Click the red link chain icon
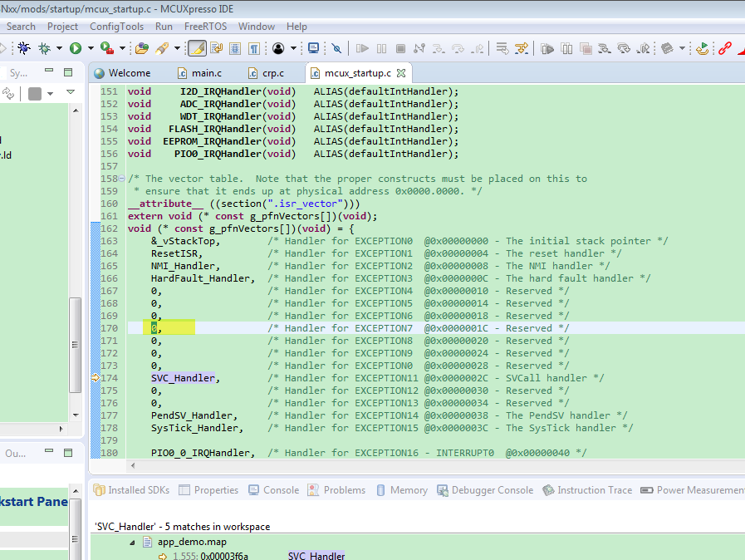Image resolution: width=745 pixels, height=560 pixels. [x=724, y=48]
